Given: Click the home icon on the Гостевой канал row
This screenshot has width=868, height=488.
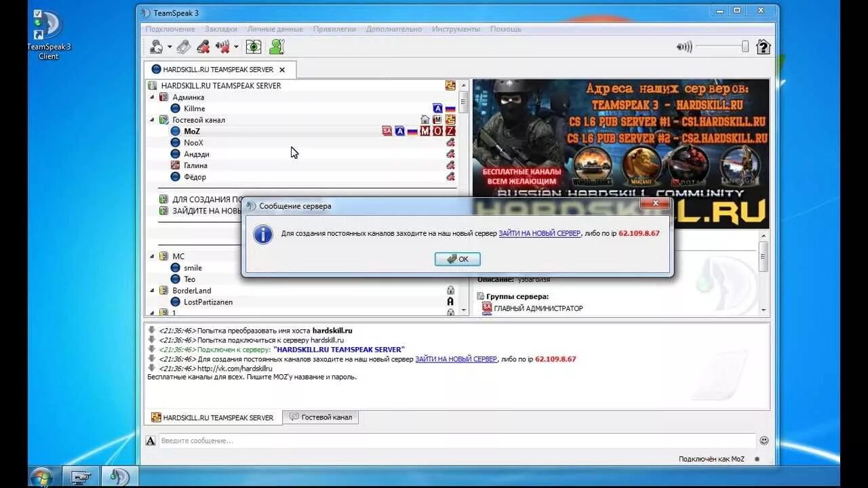Looking at the screenshot, I should pos(425,120).
